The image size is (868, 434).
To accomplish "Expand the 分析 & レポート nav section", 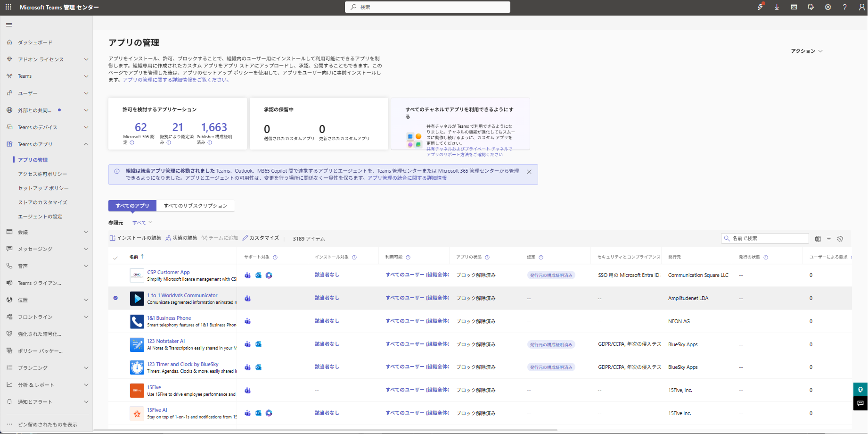I will tap(86, 385).
